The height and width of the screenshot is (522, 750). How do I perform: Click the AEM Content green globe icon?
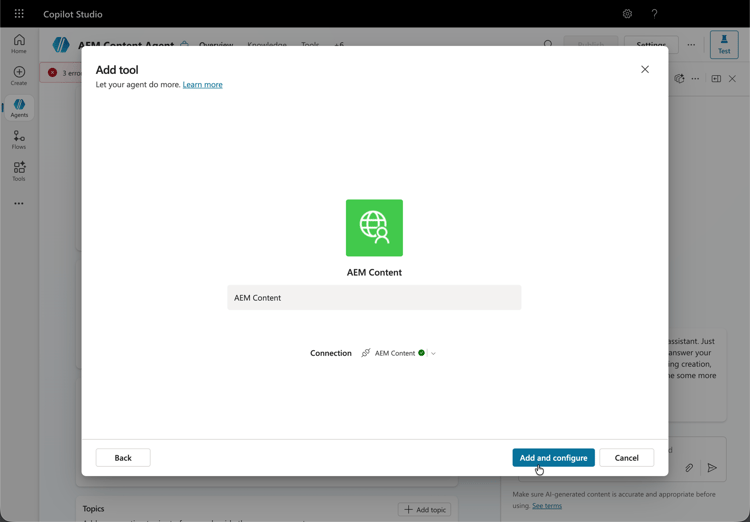click(374, 228)
